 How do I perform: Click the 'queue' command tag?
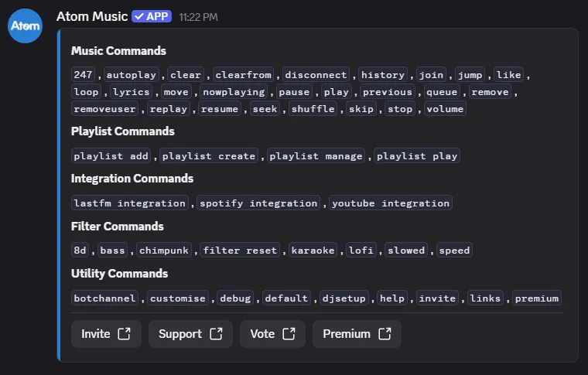tap(442, 92)
